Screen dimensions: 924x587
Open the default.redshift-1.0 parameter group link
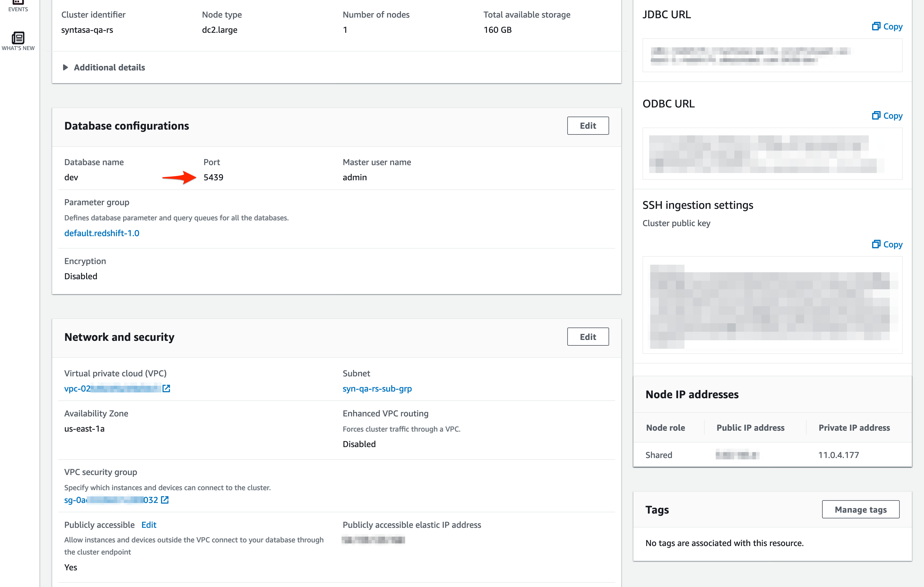[x=102, y=233]
